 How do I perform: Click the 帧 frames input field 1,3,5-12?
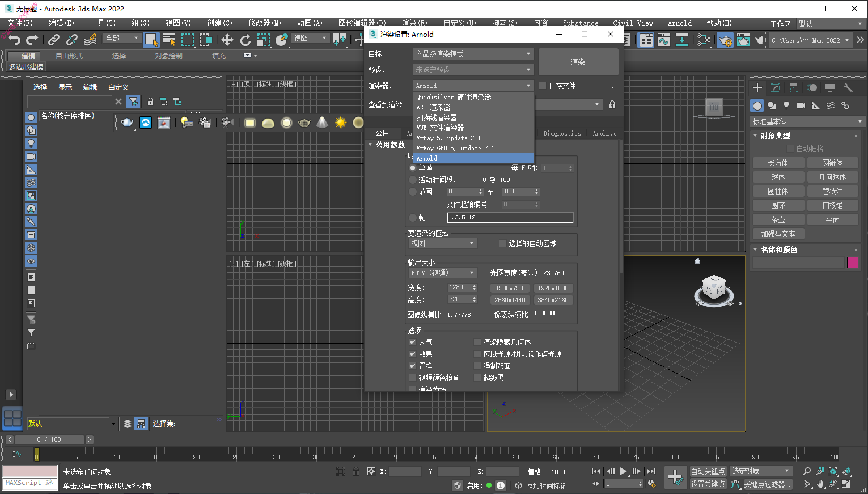(x=510, y=218)
